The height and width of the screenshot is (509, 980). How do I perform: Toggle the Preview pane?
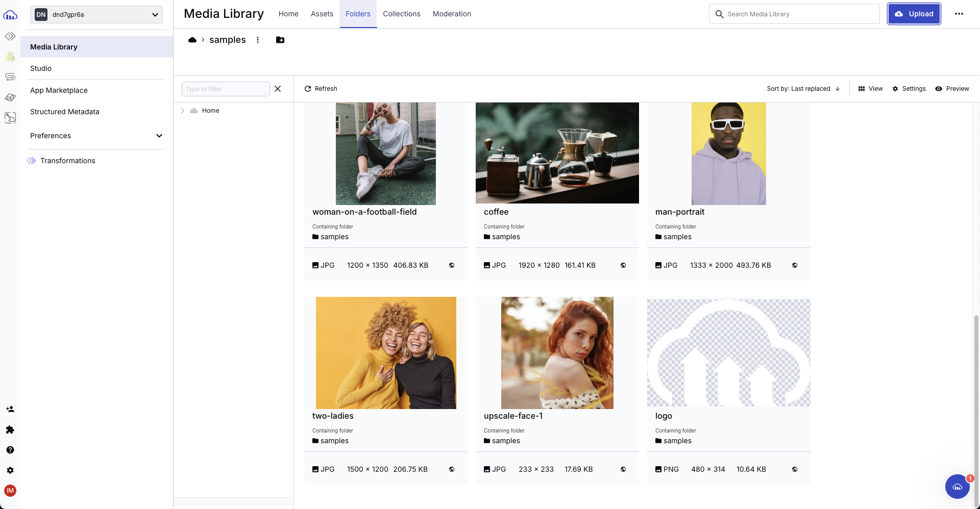(951, 88)
